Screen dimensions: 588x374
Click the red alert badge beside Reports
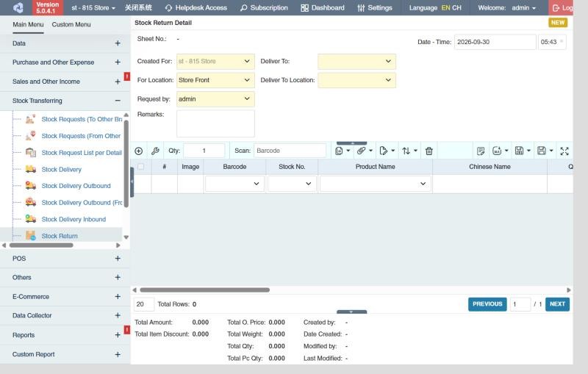point(127,330)
